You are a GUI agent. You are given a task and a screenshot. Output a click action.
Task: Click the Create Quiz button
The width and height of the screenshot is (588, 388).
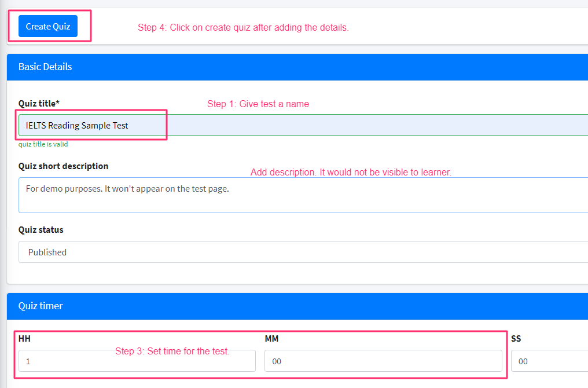(x=48, y=26)
